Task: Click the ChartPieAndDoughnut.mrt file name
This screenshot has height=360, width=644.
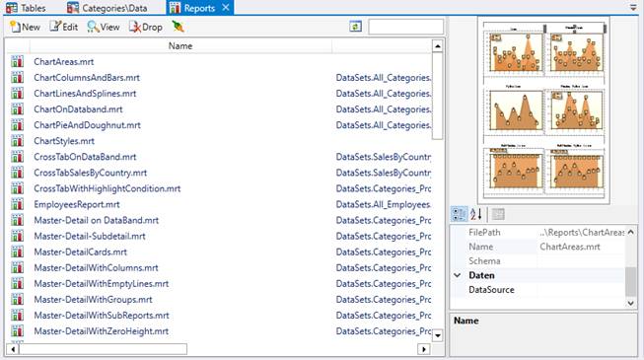Action: [x=87, y=125]
